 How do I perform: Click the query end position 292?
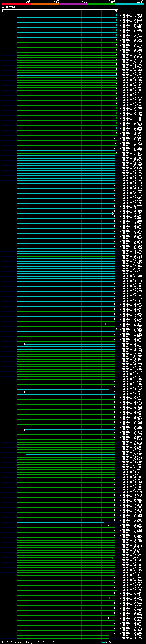coord(115,11)
